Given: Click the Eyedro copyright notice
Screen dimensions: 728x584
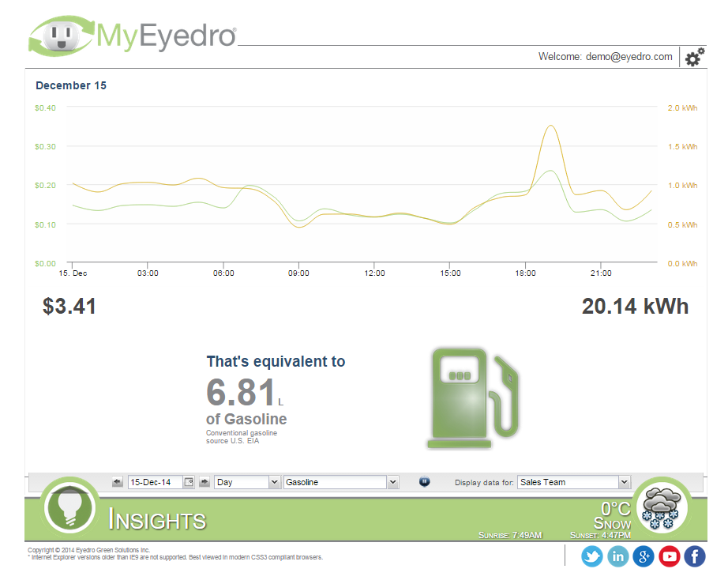Looking at the screenshot, I should [x=88, y=550].
